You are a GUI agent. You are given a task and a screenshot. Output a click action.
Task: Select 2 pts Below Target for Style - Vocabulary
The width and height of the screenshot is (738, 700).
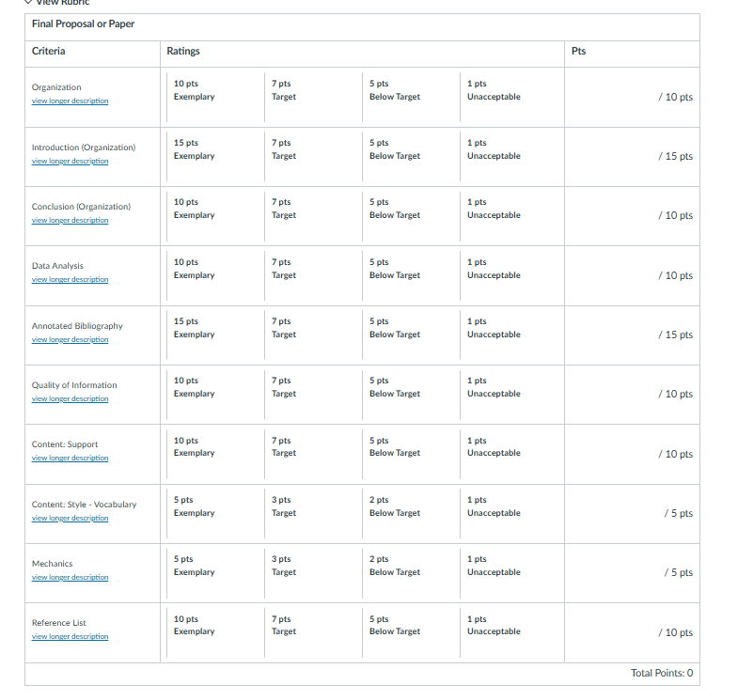click(x=412, y=514)
